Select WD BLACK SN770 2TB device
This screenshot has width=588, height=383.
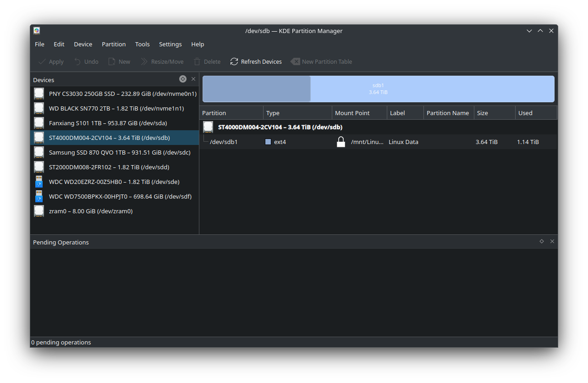(115, 108)
